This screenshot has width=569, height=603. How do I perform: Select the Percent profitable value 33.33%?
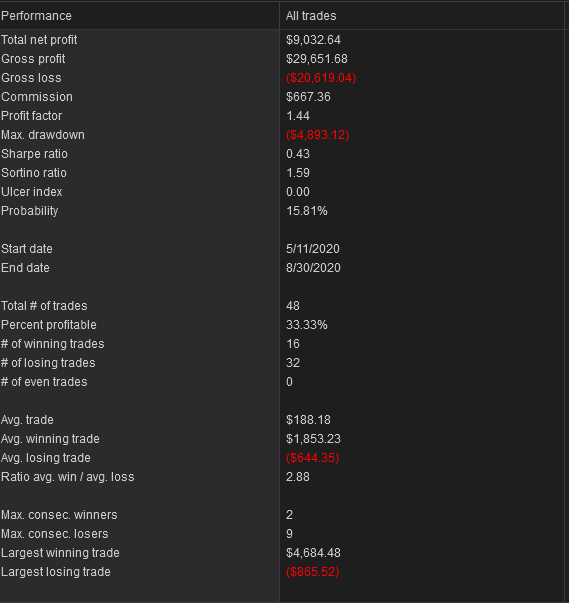pyautogui.click(x=307, y=325)
